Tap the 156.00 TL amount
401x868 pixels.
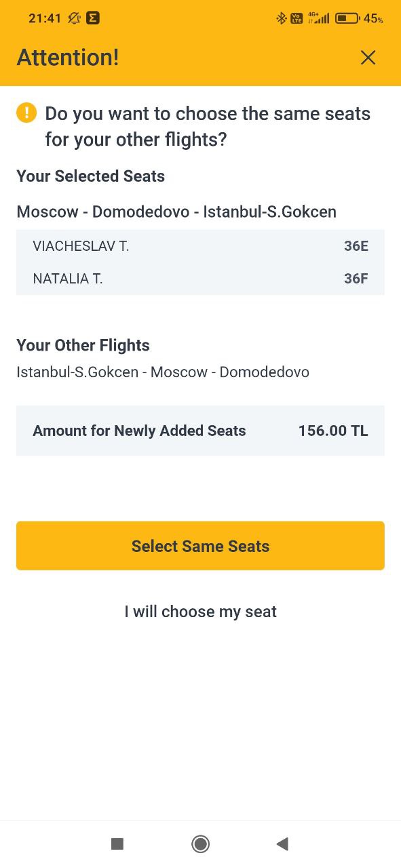pyautogui.click(x=333, y=431)
